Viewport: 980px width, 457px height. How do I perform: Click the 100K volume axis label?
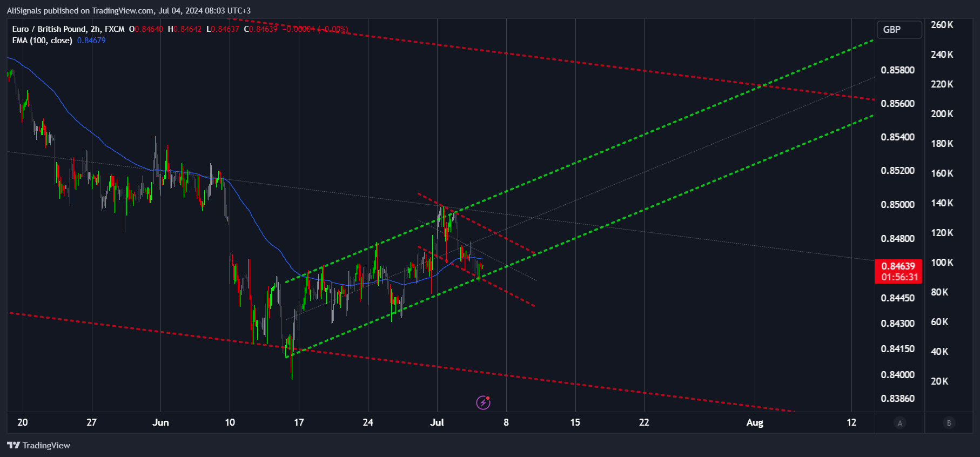pyautogui.click(x=942, y=263)
